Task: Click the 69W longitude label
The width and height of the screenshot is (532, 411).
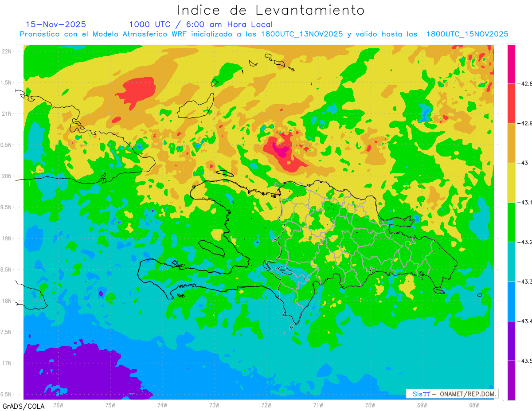Action: tap(422, 405)
